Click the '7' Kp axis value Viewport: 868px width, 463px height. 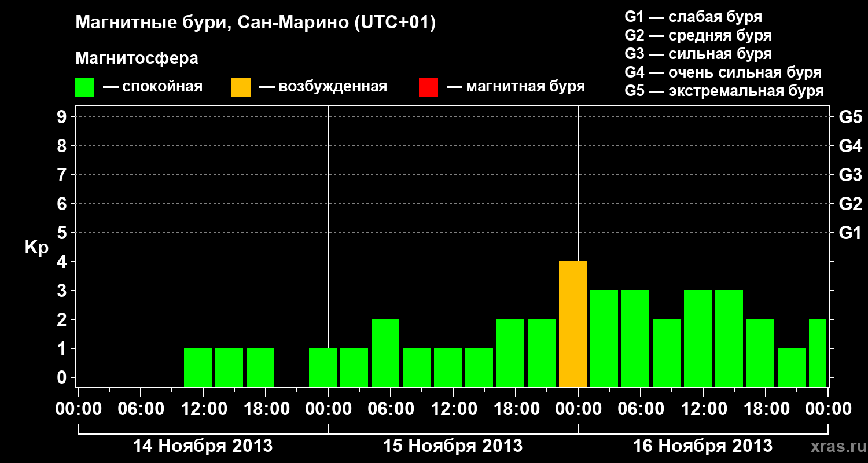(63, 175)
